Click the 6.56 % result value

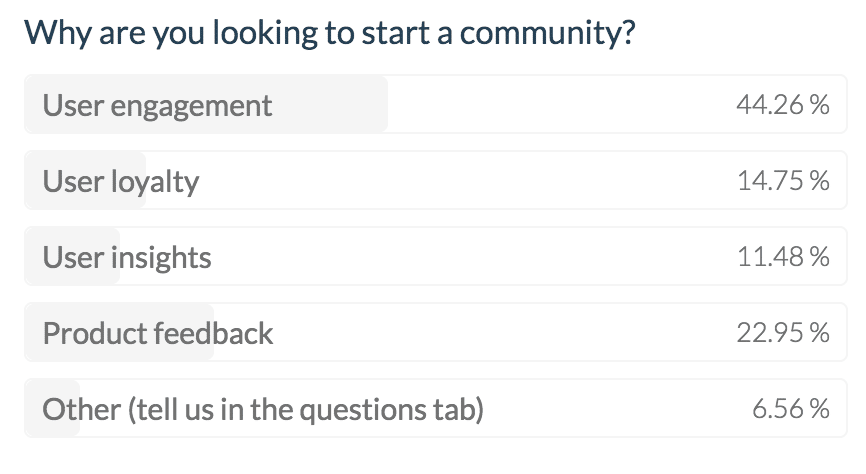click(x=790, y=409)
